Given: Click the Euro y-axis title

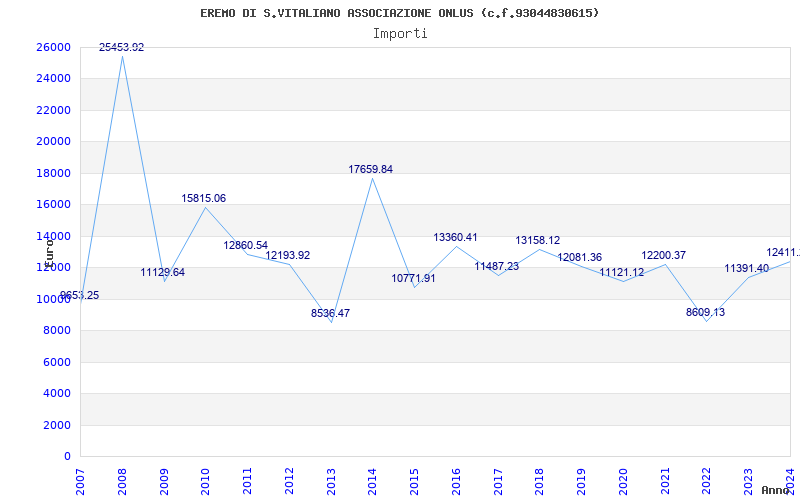Looking at the screenshot, I should point(49,252).
